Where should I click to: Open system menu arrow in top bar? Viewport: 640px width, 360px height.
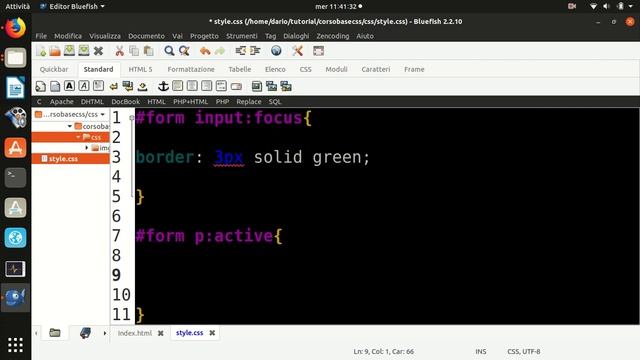pos(631,7)
